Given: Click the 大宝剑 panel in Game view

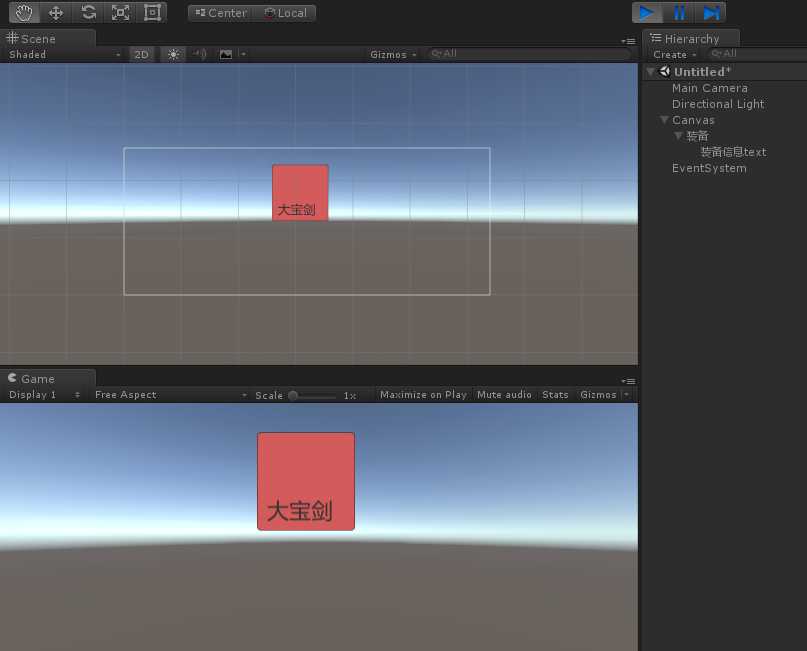Looking at the screenshot, I should pyautogui.click(x=306, y=481).
